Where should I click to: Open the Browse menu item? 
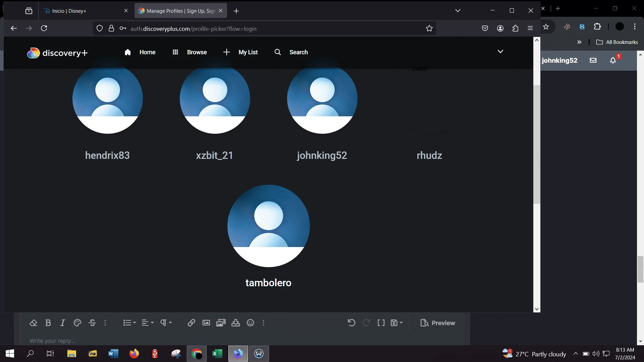pos(190,52)
